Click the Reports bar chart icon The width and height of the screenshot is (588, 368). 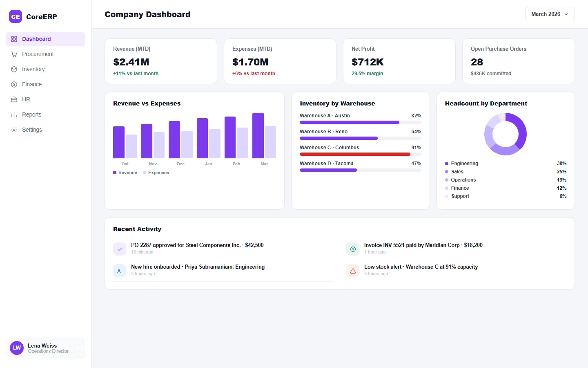[x=14, y=114]
